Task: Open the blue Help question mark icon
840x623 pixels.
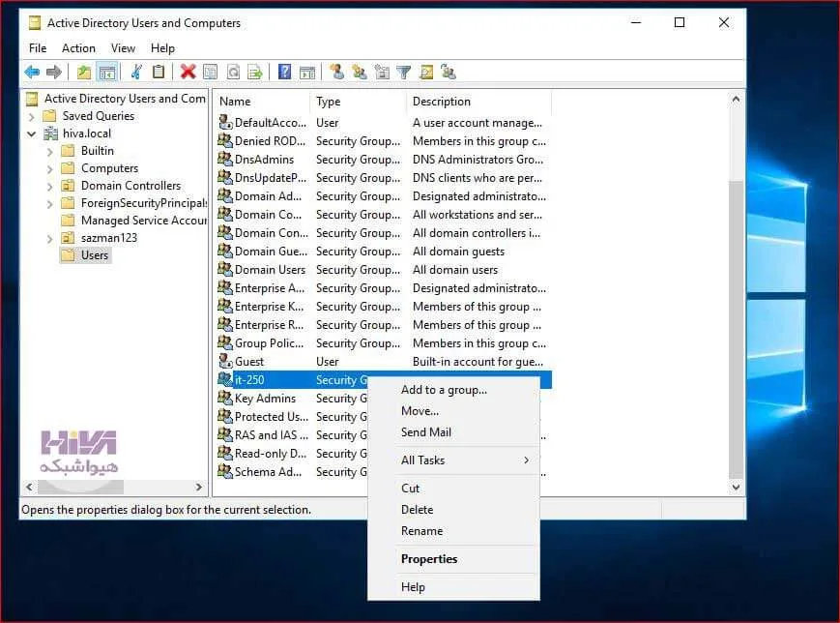Action: point(285,72)
